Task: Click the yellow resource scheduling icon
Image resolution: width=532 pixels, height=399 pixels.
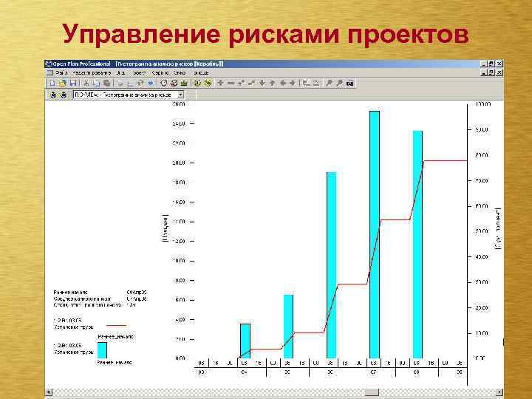Action: (x=184, y=83)
